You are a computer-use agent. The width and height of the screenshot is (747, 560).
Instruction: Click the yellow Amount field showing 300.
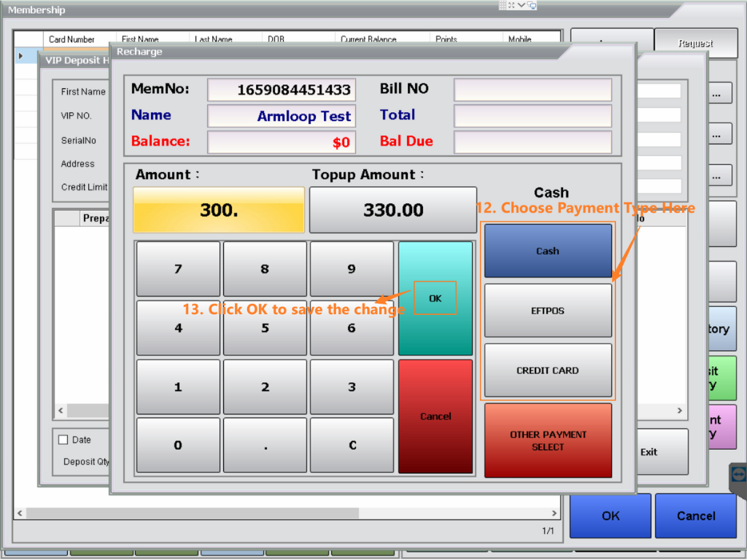(219, 210)
